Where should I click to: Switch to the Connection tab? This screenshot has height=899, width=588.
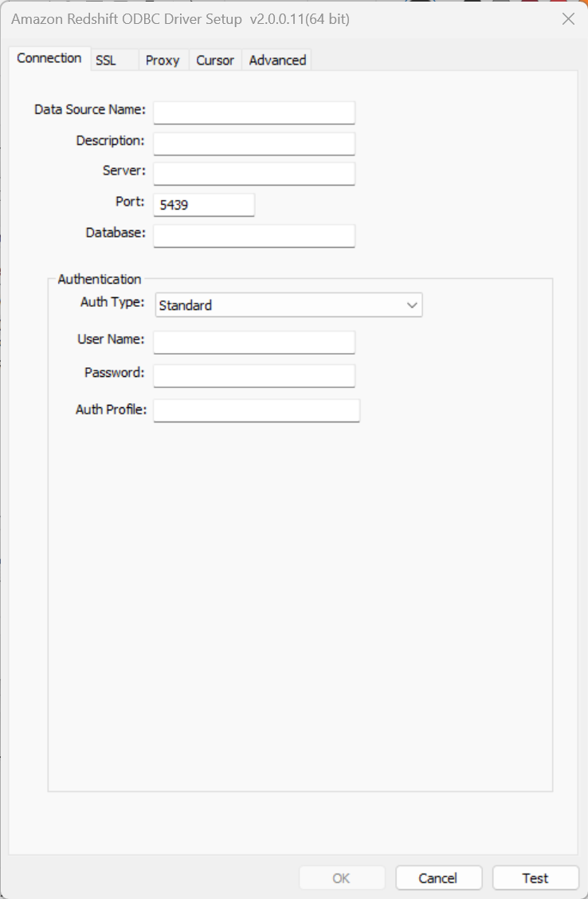[49, 57]
